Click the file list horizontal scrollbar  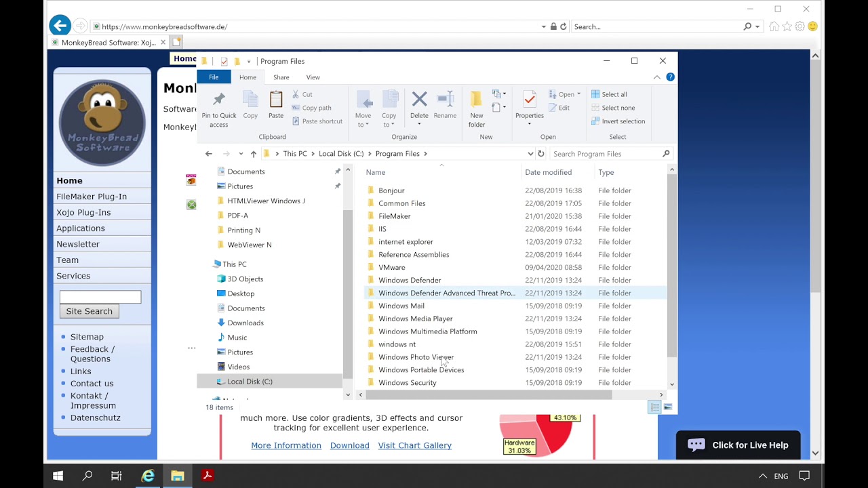(x=488, y=394)
